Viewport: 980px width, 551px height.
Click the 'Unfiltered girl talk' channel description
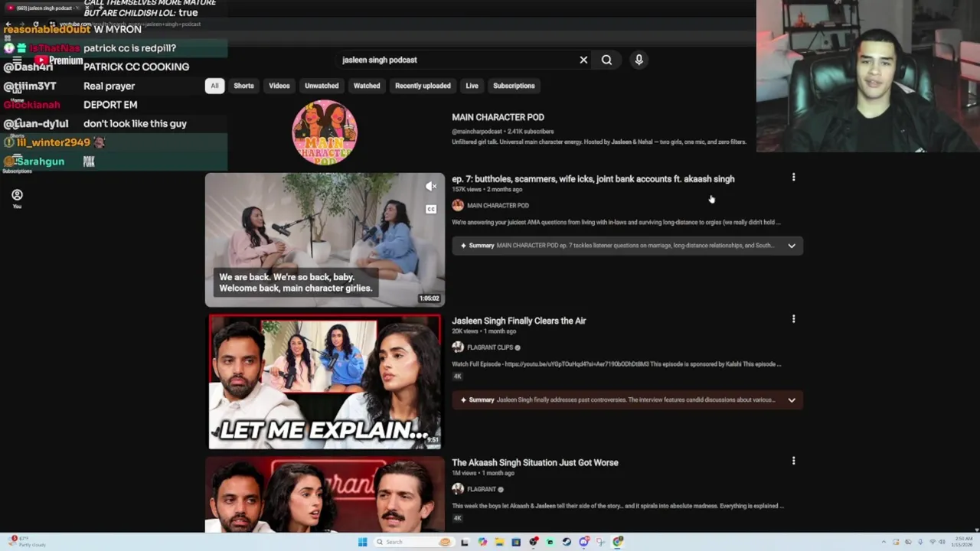599,142
